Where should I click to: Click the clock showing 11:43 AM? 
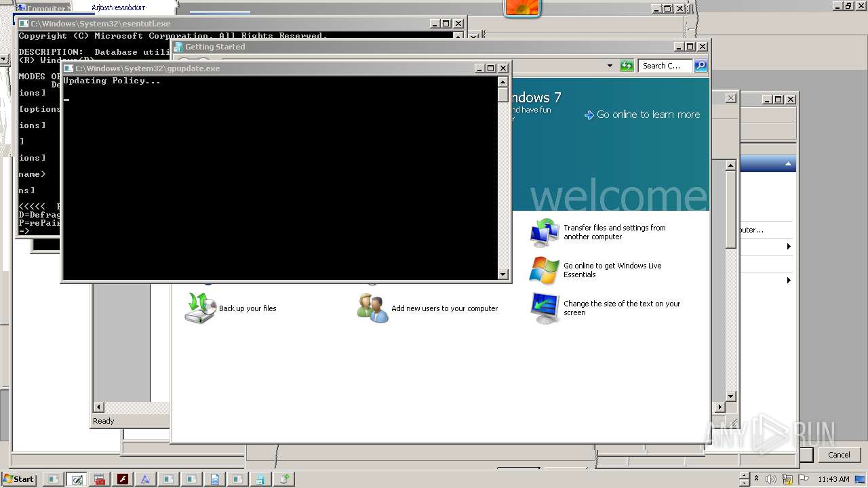pos(833,479)
